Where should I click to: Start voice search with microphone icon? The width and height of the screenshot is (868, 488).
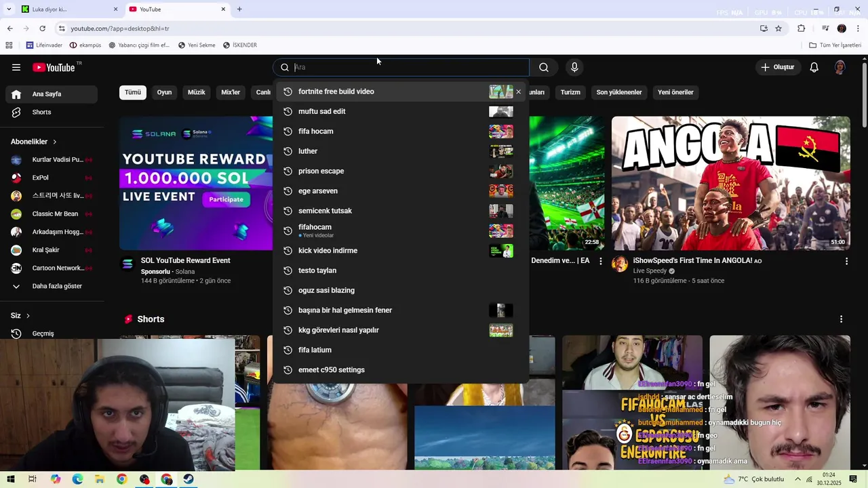[x=574, y=67]
